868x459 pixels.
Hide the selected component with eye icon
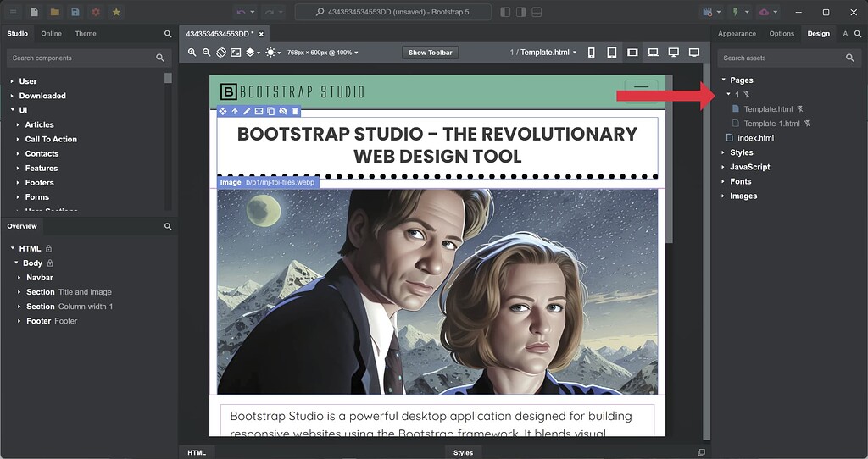pyautogui.click(x=283, y=111)
